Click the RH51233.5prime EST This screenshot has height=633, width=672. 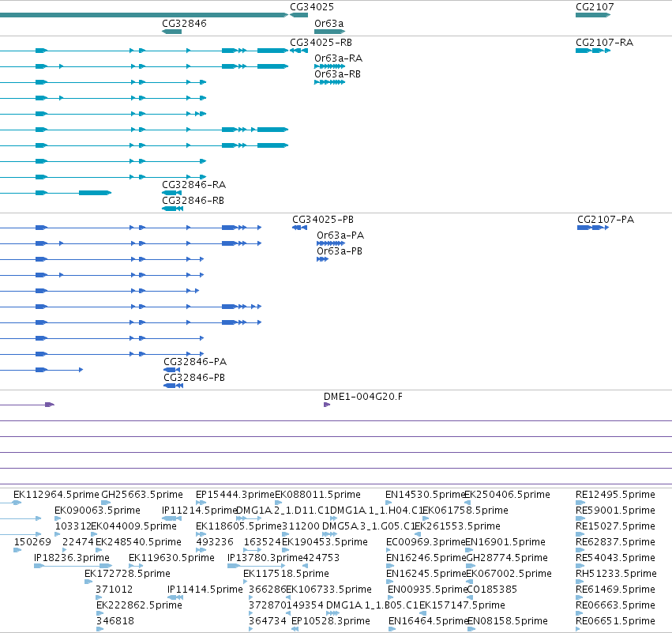[580, 582]
